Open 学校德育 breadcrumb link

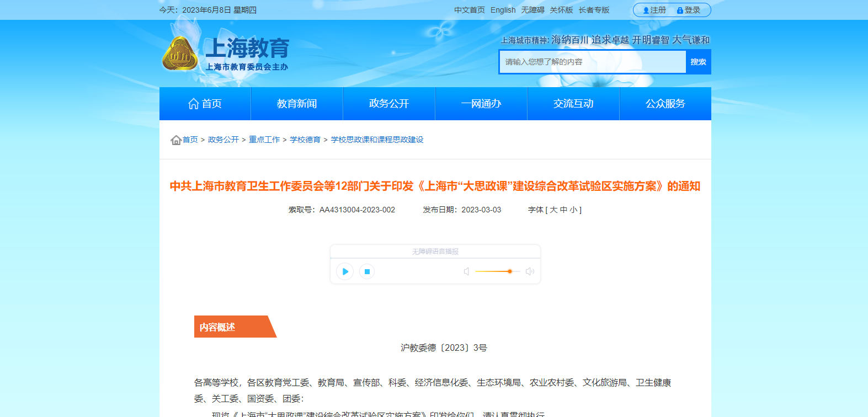pyautogui.click(x=305, y=140)
